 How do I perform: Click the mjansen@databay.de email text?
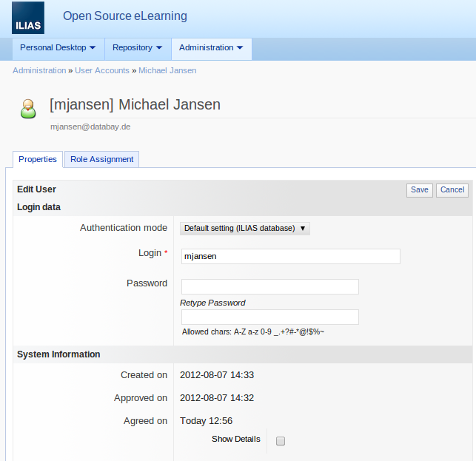tap(90, 127)
